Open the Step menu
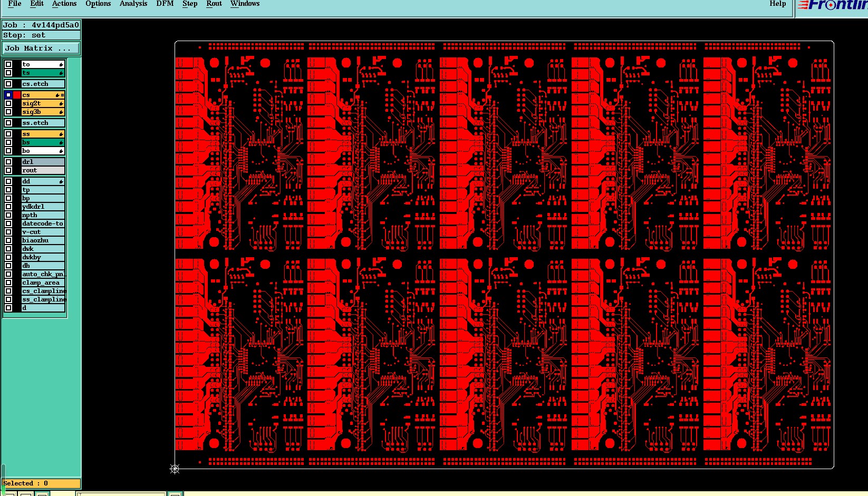The image size is (868, 496). pos(190,4)
